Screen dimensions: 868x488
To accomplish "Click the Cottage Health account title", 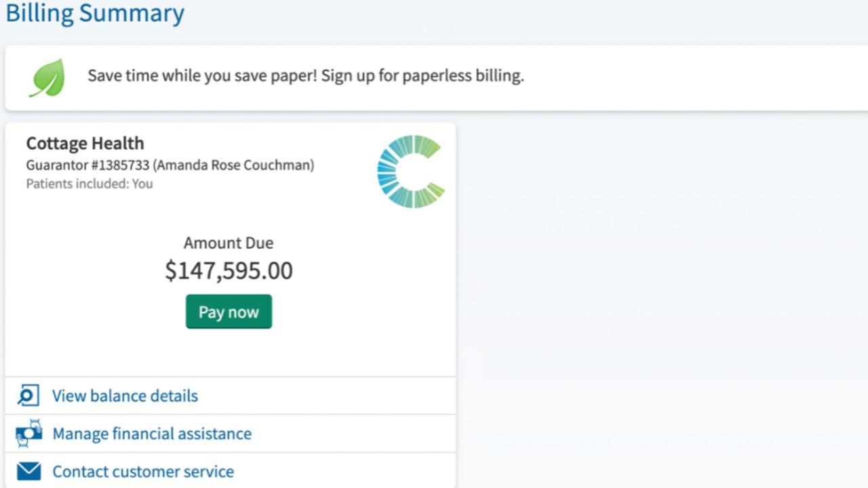I will (85, 143).
